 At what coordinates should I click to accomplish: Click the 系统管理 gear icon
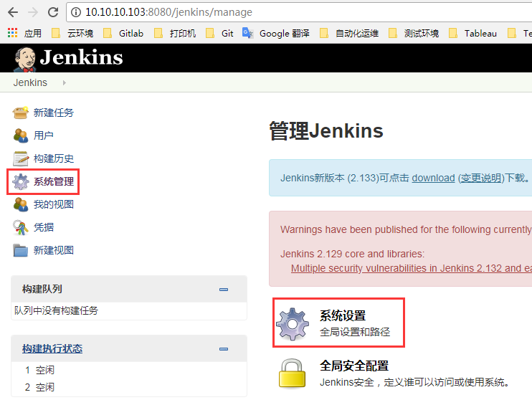21,182
